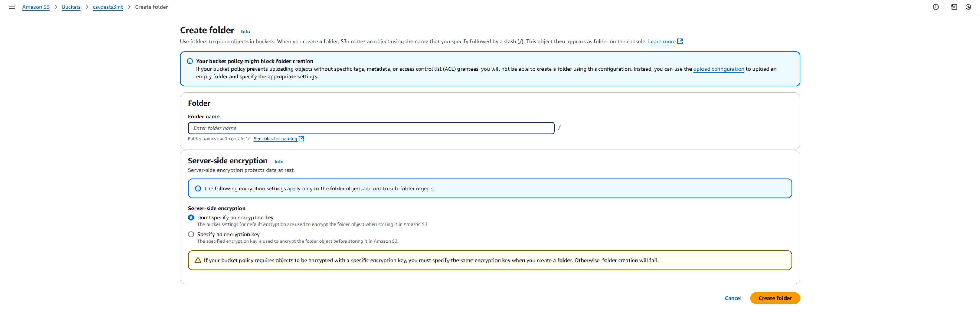Image resolution: width=980 pixels, height=318 pixels.
Task: Click the feedback icon in the top bar
Action: tap(968, 7)
